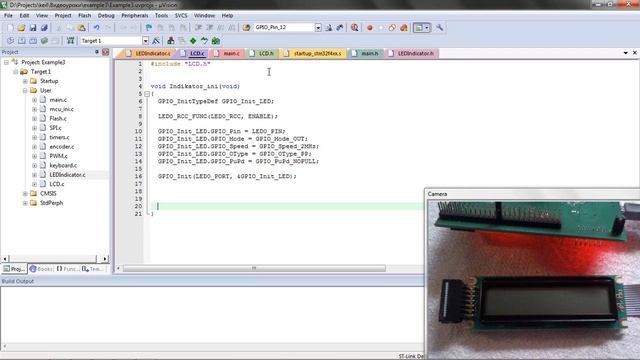640x360 pixels.
Task: Open Configuration wrench icon
Action: (439, 28)
